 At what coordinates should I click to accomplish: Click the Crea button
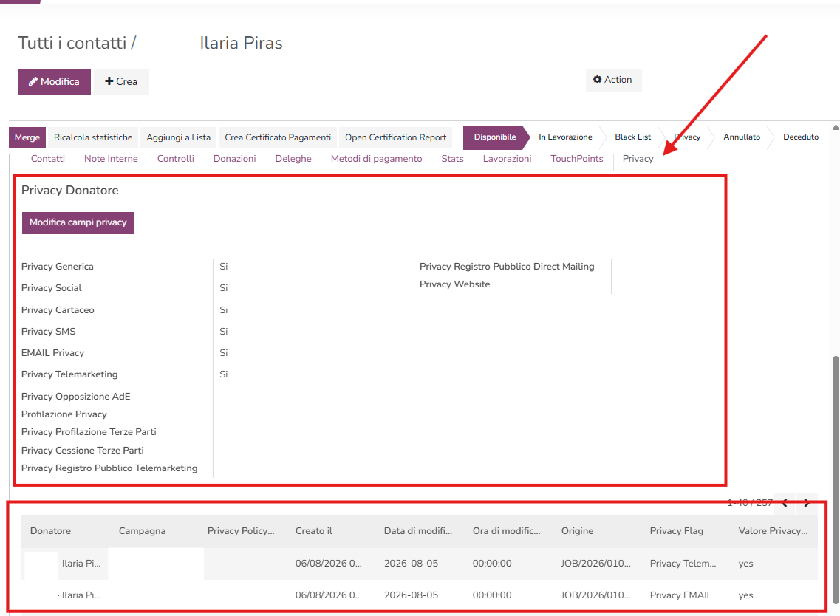coord(122,81)
